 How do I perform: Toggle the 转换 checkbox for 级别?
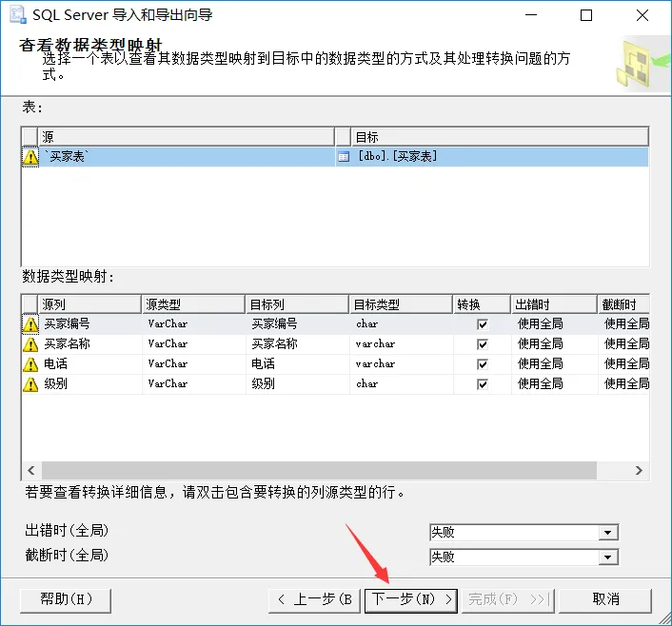[483, 384]
